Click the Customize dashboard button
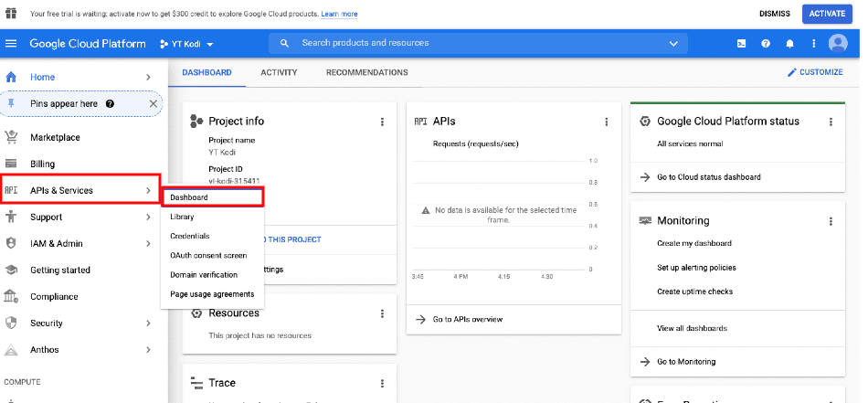 (x=815, y=72)
